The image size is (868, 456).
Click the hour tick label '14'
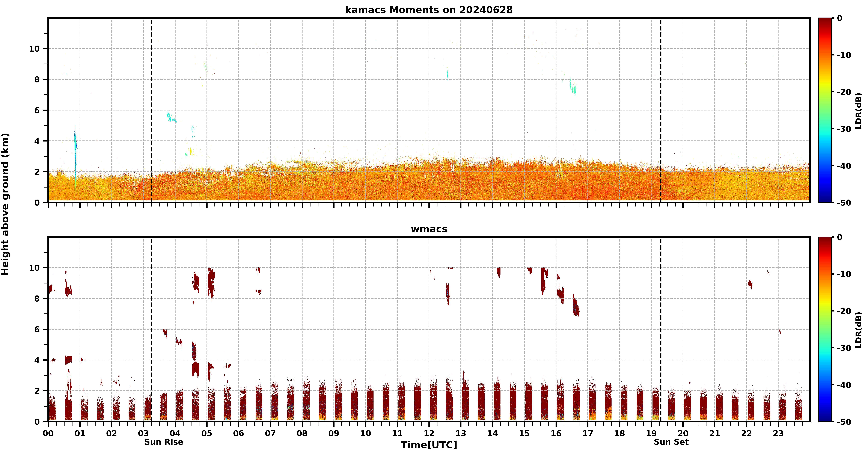point(493,433)
